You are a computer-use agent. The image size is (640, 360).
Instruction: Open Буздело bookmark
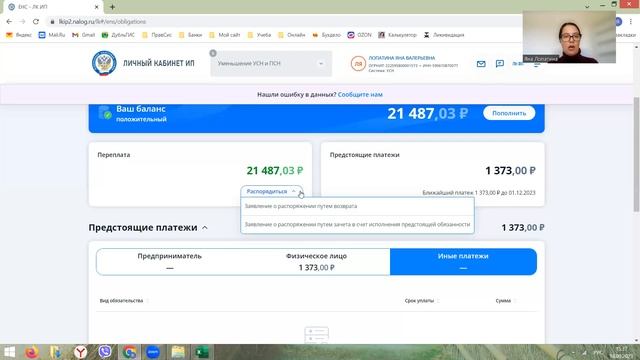coord(326,35)
